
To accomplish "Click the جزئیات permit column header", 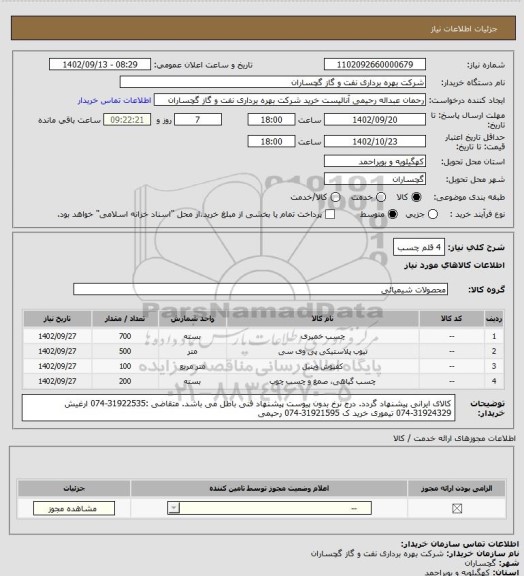I will (x=74, y=489).
